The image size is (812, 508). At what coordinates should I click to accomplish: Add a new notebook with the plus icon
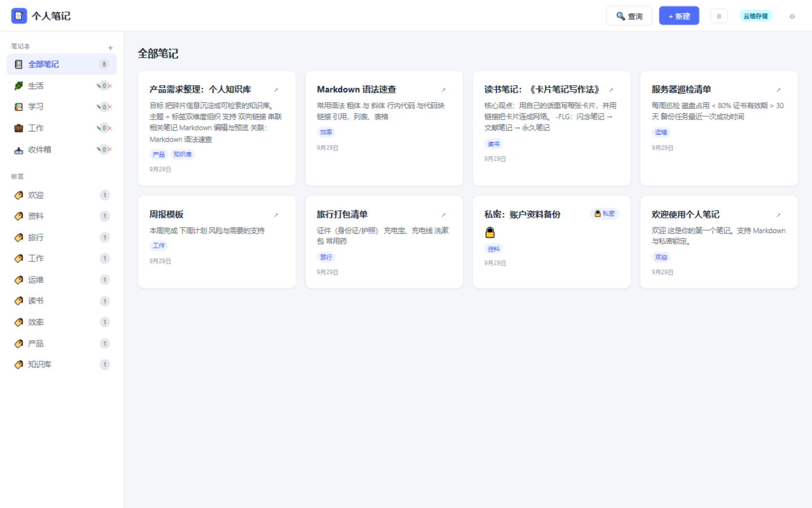[111, 47]
